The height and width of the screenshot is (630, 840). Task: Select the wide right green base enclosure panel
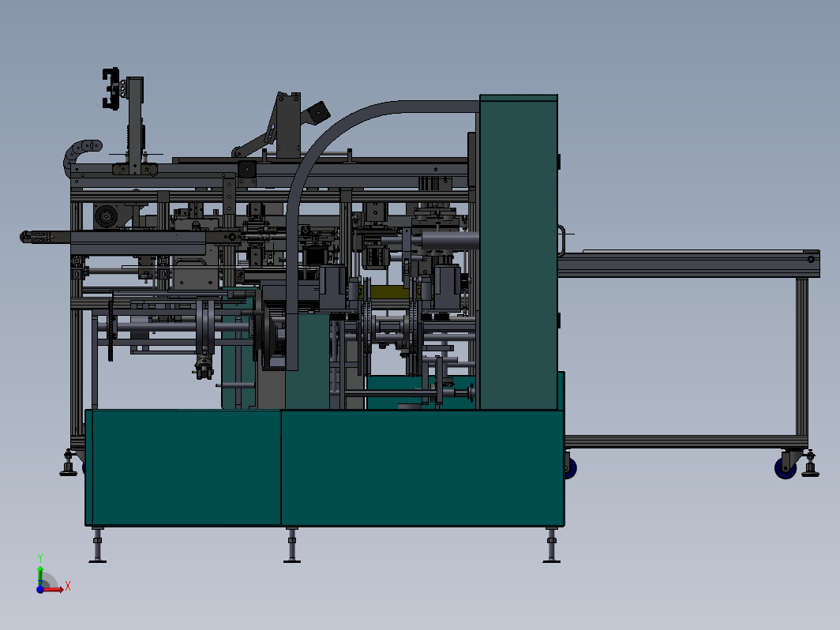pyautogui.click(x=422, y=467)
